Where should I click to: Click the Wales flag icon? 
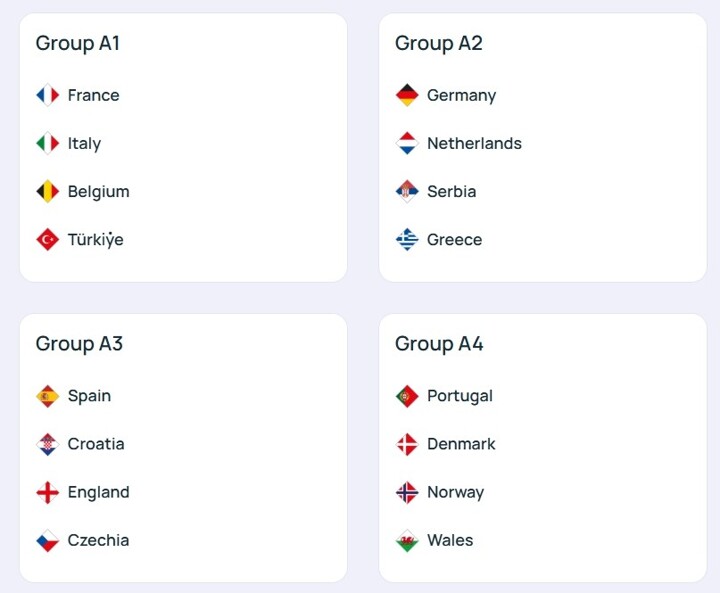pos(407,541)
